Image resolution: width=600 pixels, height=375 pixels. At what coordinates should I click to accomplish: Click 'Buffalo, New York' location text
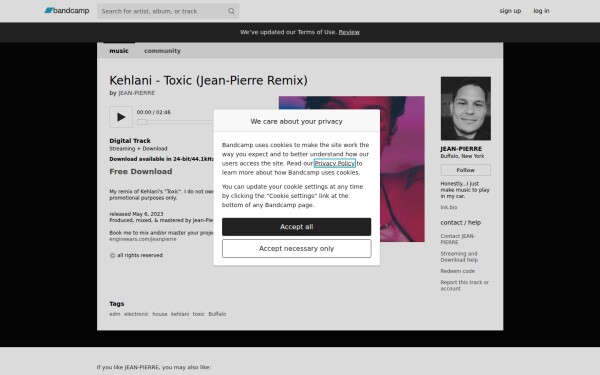462,156
